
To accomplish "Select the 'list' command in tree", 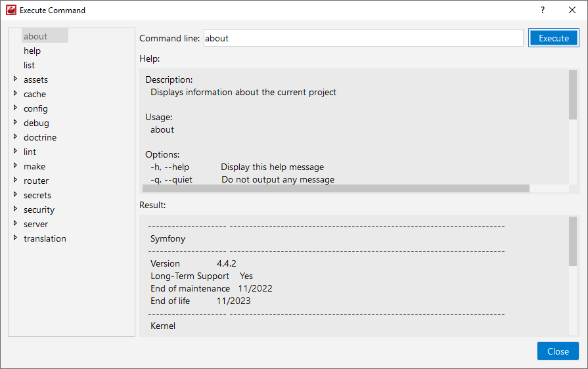I will [x=30, y=65].
